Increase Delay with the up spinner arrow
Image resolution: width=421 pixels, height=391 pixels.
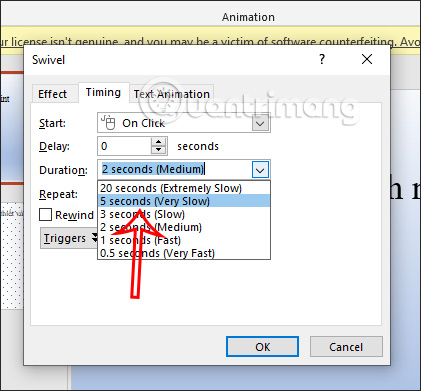pos(159,142)
